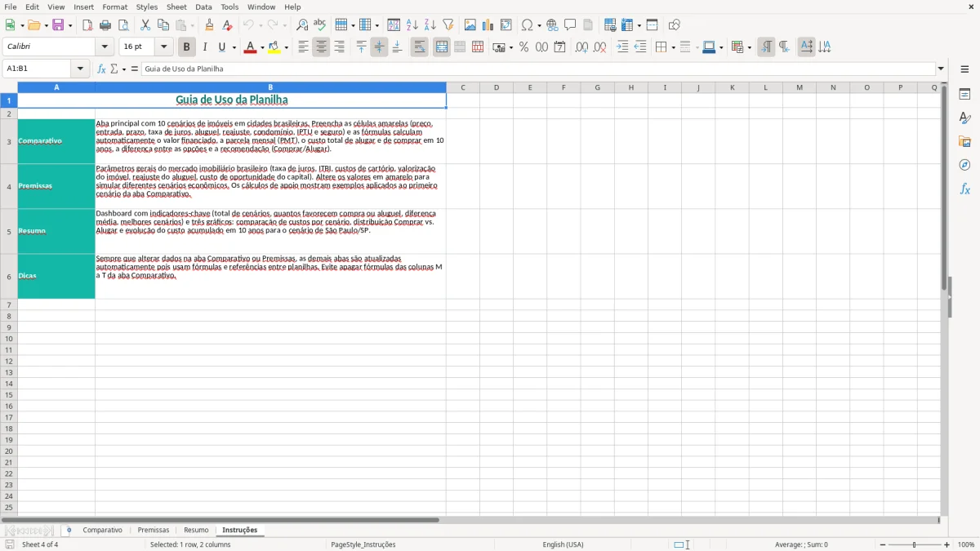Open the Conditional formatting dropdown arrow
This screenshot has width=980, height=551.
click(750, 47)
